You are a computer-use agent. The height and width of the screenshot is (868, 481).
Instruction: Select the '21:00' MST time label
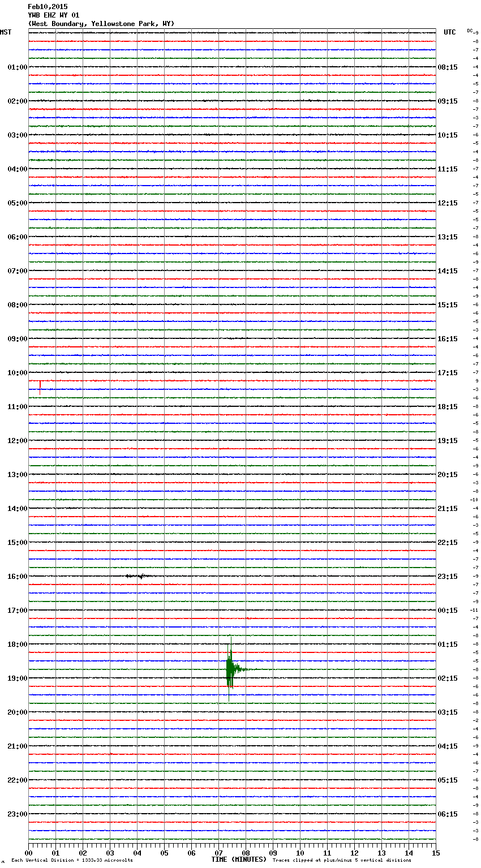coord(18,746)
